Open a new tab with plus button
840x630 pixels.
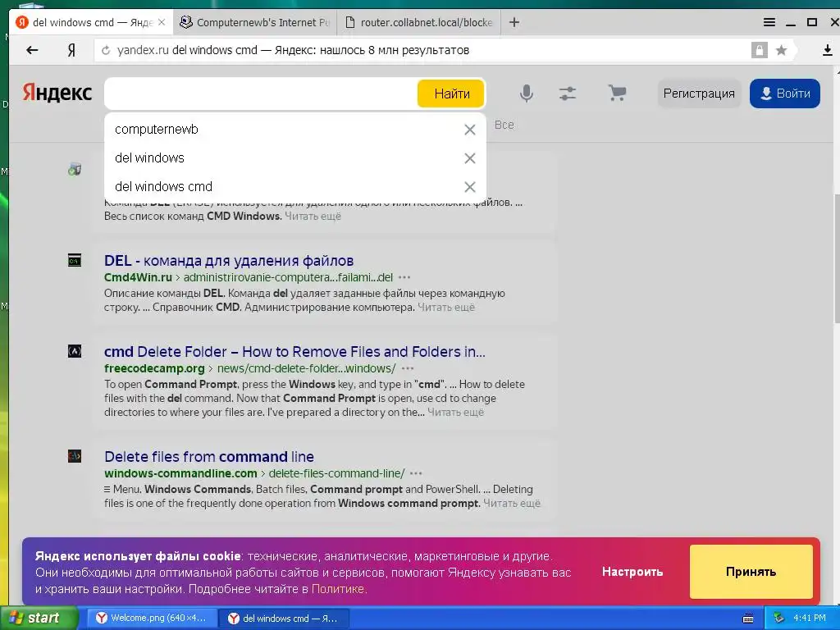(514, 22)
